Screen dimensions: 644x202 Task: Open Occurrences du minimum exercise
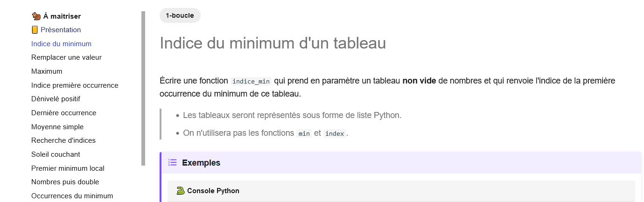pyautogui.click(x=72, y=196)
